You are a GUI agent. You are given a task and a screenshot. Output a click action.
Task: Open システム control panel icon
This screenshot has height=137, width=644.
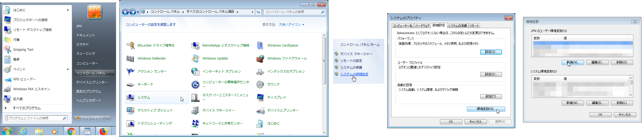(x=130, y=97)
